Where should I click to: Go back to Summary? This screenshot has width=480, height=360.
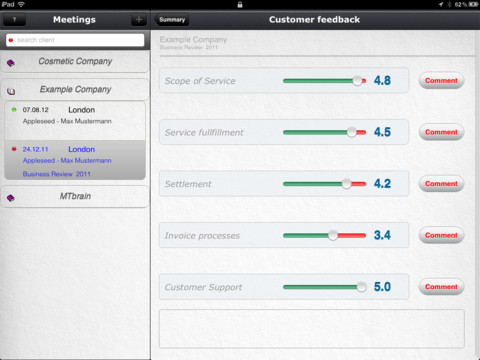click(172, 20)
